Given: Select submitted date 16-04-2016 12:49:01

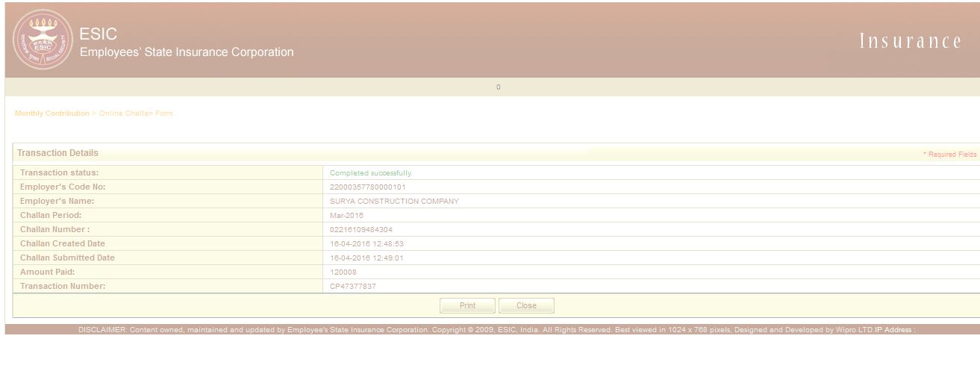Looking at the screenshot, I should coord(366,258).
